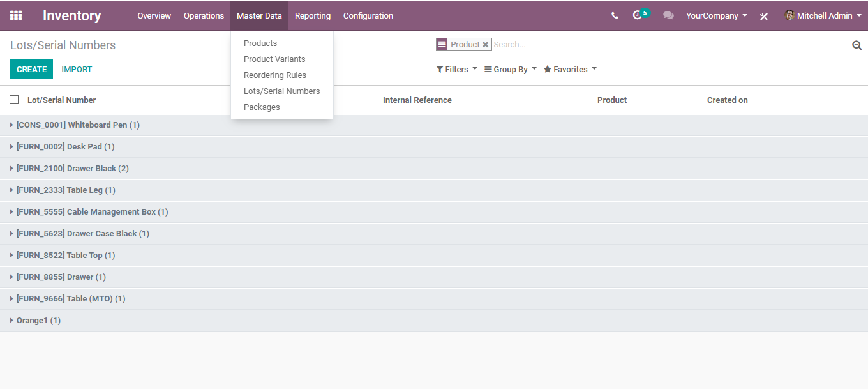The height and width of the screenshot is (389, 868).
Task: Focus the Search input field
Action: [670, 45]
